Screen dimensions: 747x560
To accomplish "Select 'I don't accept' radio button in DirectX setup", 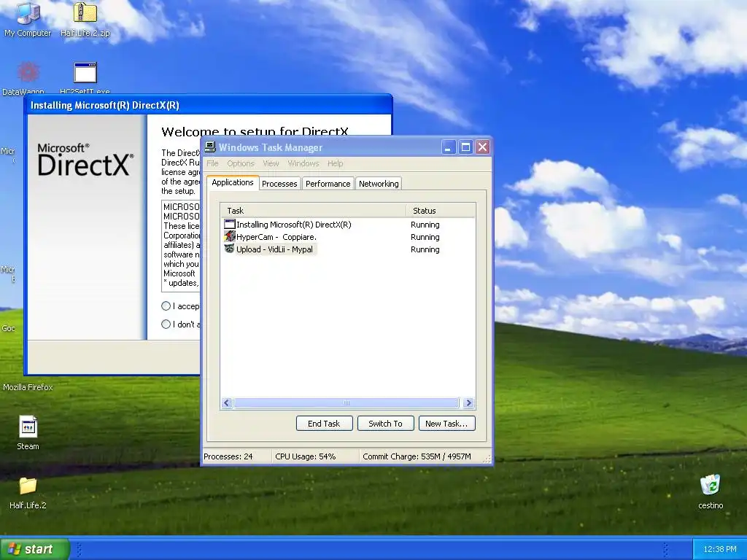I will point(166,324).
